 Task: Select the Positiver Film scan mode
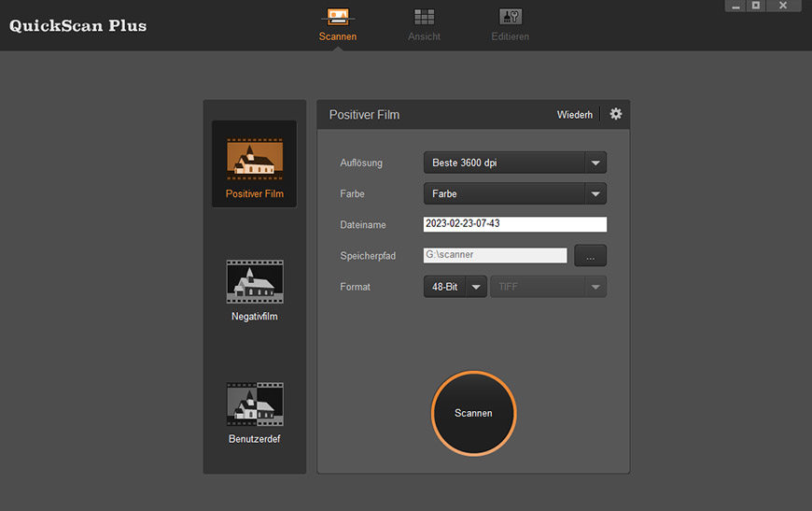coord(254,163)
